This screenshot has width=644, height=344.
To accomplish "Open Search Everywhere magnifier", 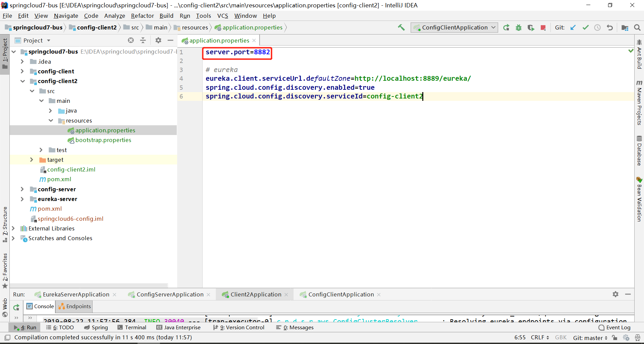I will 637,27.
